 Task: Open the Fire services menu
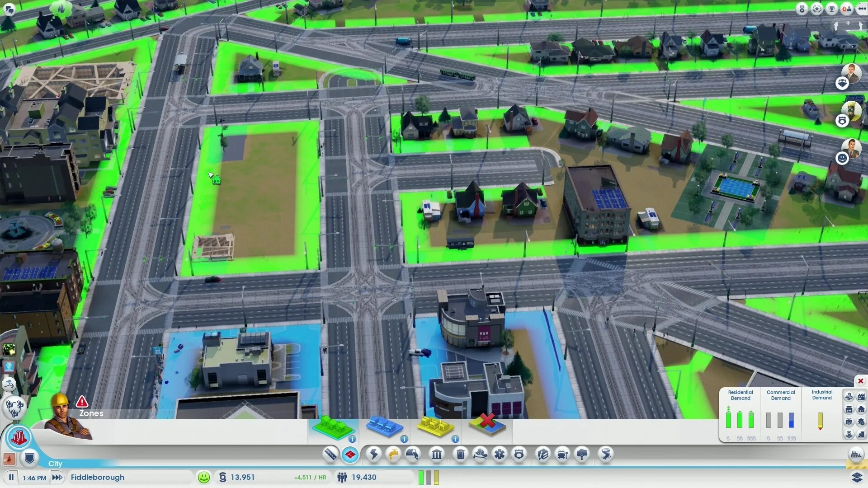pos(480,454)
